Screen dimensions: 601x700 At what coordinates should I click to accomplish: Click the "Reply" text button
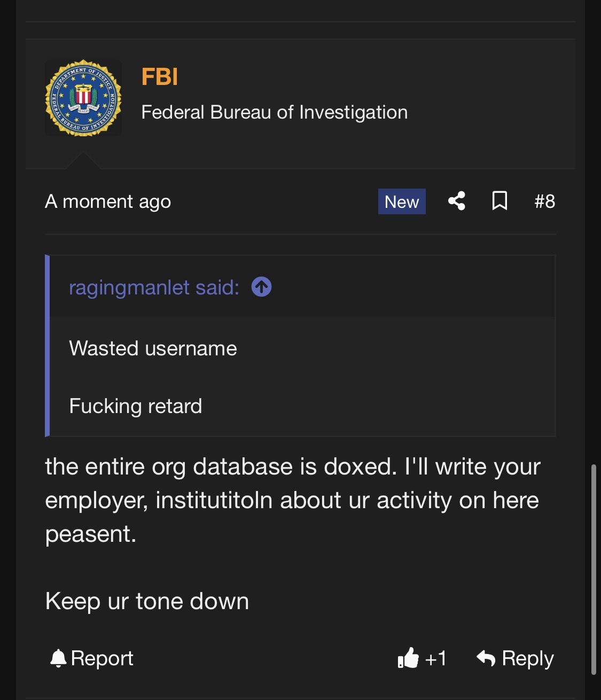tap(527, 658)
